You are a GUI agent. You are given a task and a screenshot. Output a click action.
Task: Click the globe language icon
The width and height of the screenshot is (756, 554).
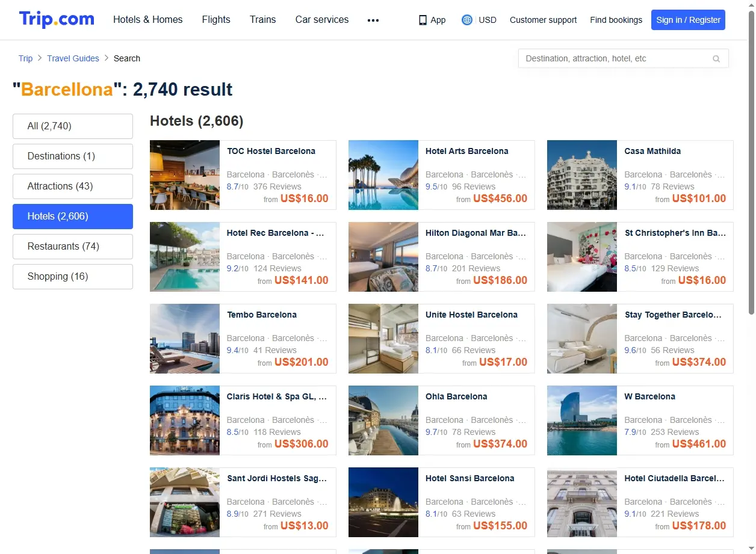(467, 20)
